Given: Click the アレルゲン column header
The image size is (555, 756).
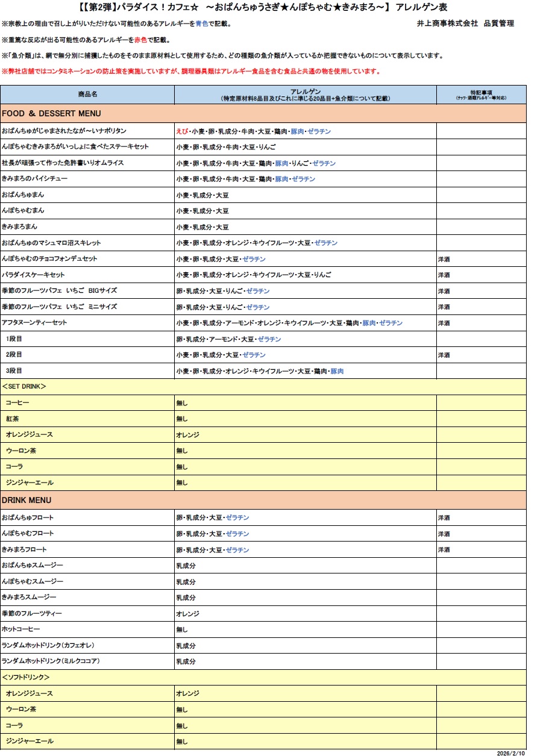Looking at the screenshot, I should point(305,95).
